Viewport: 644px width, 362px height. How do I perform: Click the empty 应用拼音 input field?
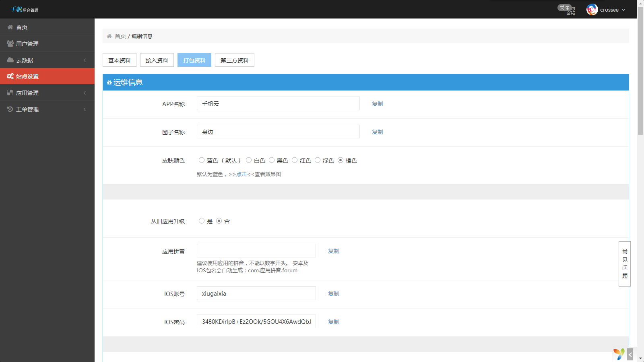click(256, 251)
